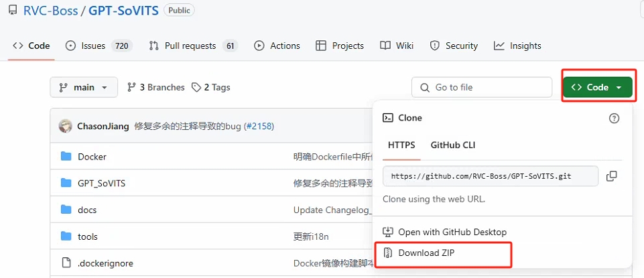Image resolution: width=644 pixels, height=278 pixels.
Task: Click the tools folder icon
Action: [x=66, y=236]
